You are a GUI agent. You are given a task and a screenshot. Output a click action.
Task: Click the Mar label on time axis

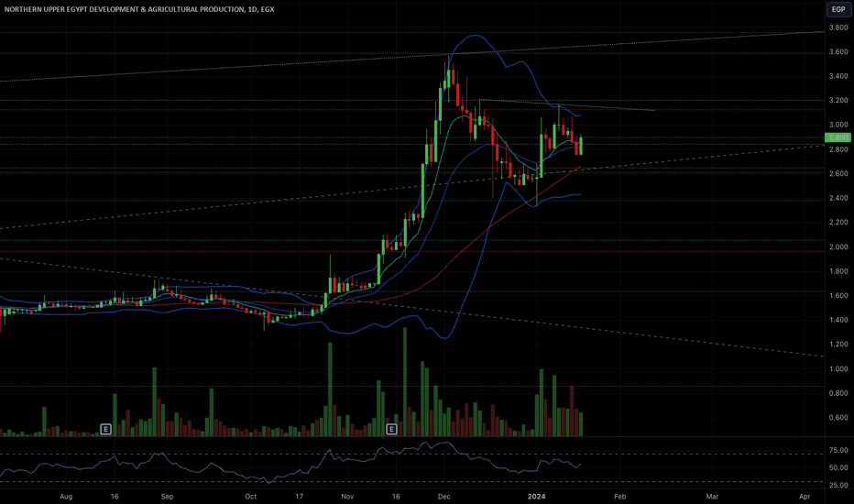pos(712,497)
